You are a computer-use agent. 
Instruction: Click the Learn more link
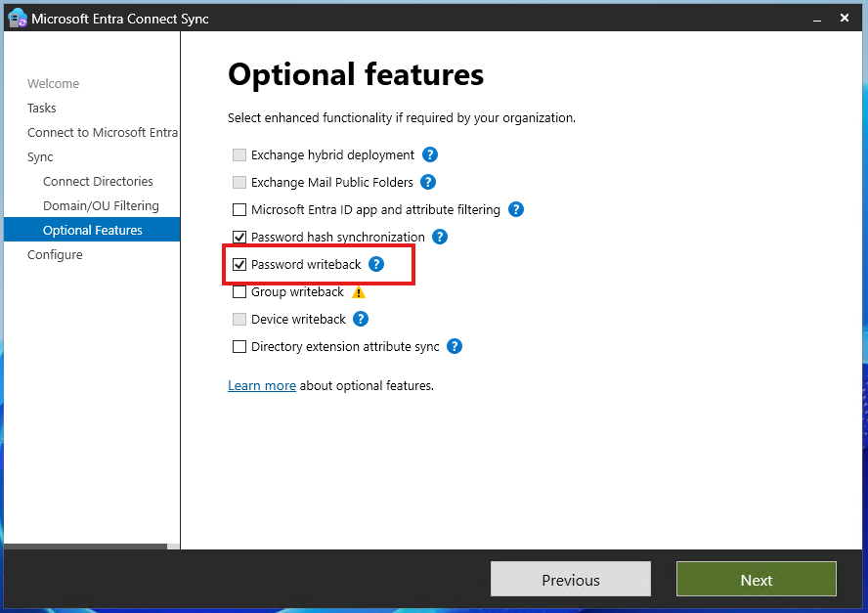pos(261,385)
